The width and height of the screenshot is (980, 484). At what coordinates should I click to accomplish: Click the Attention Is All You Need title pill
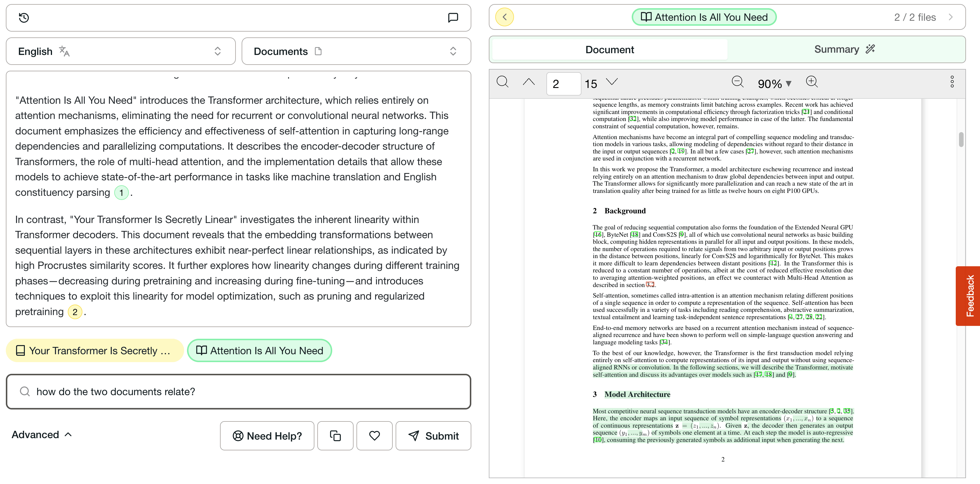click(704, 17)
